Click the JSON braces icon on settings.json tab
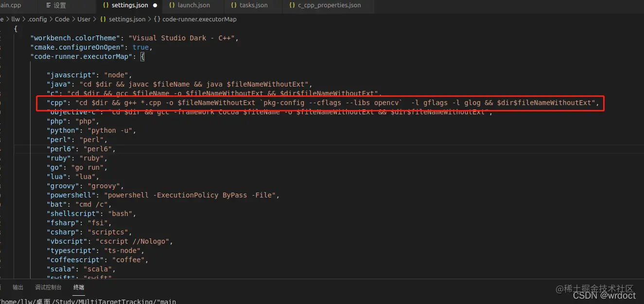The width and height of the screenshot is (644, 304). pos(106,5)
